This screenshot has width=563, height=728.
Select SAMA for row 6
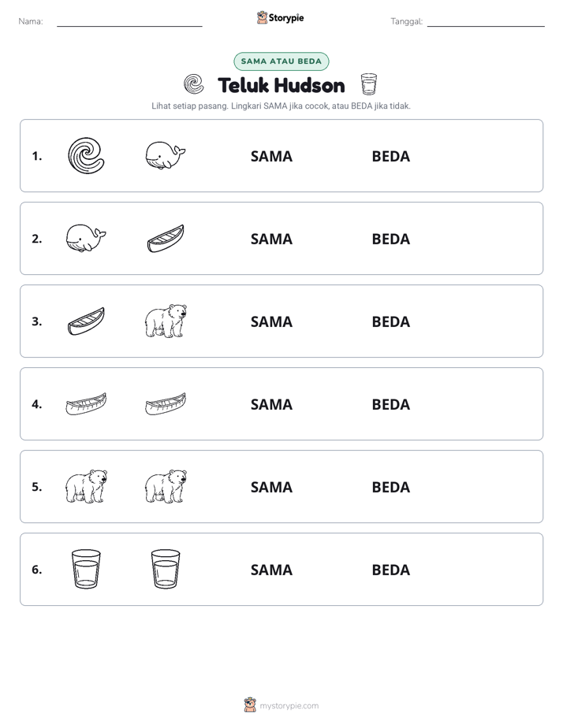tap(271, 570)
